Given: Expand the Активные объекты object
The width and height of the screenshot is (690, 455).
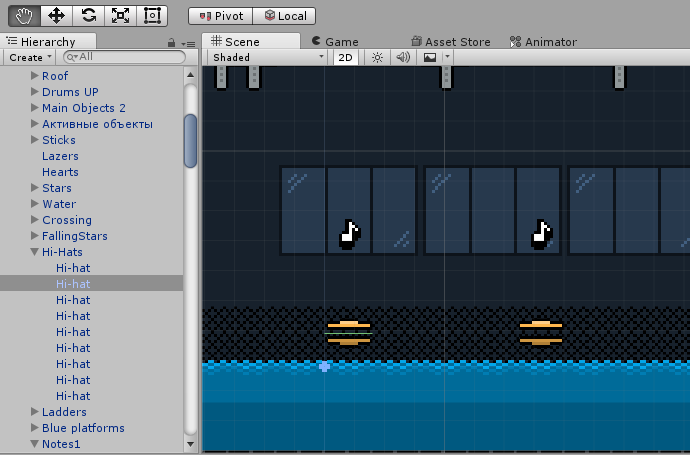Looking at the screenshot, I should tap(35, 124).
